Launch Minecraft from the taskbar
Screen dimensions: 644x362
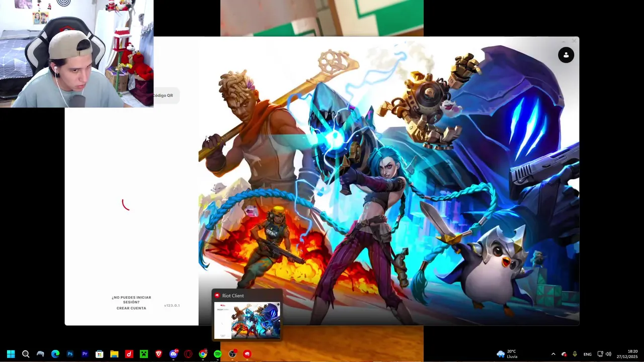[144, 354]
